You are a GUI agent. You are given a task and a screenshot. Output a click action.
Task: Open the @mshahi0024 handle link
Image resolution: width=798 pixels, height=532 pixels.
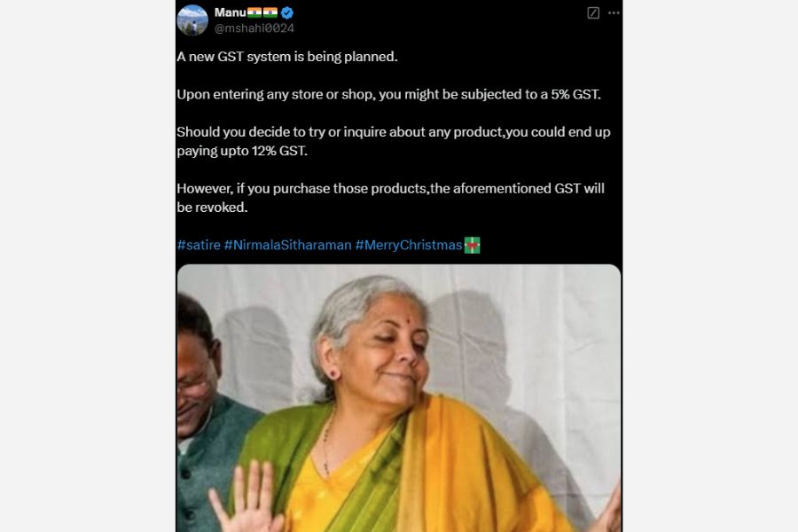(x=254, y=28)
